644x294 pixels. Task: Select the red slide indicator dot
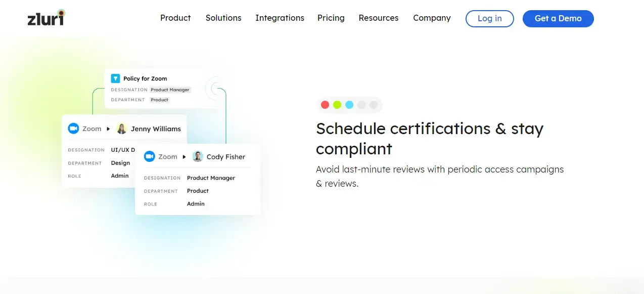325,105
